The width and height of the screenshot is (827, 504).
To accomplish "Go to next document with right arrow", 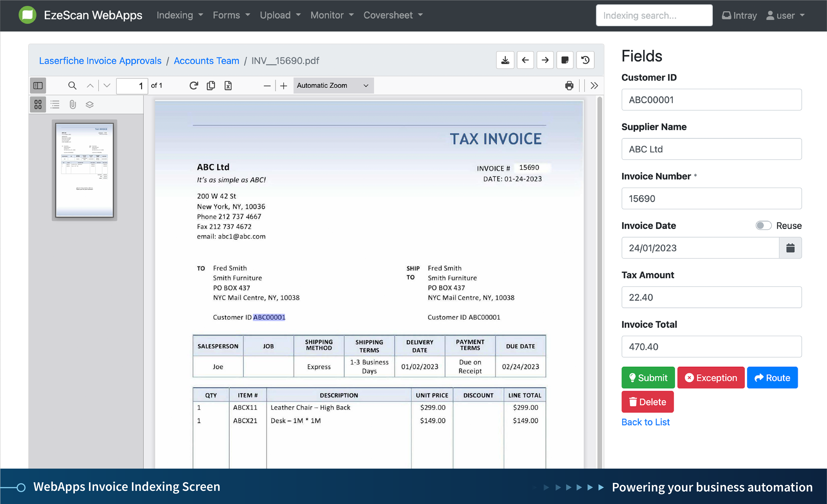I will [545, 60].
